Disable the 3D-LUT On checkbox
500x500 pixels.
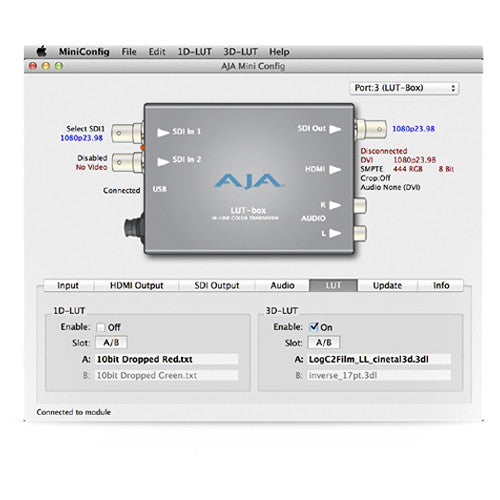tap(314, 327)
